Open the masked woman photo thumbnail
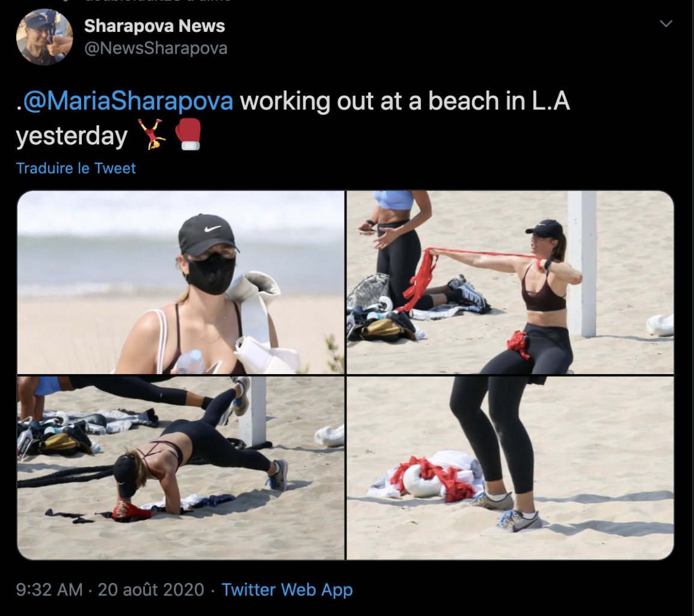The image size is (694, 616). click(x=180, y=283)
